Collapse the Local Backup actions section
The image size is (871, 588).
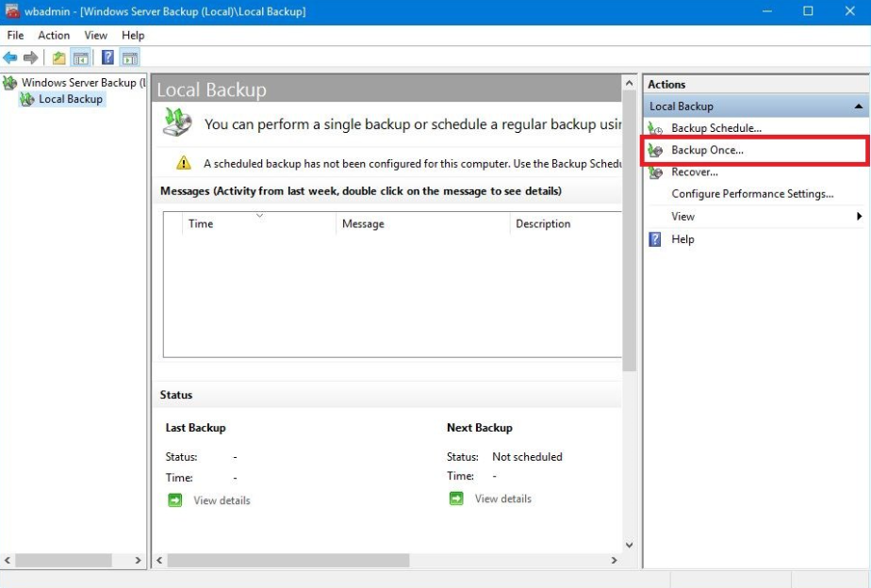(x=858, y=106)
